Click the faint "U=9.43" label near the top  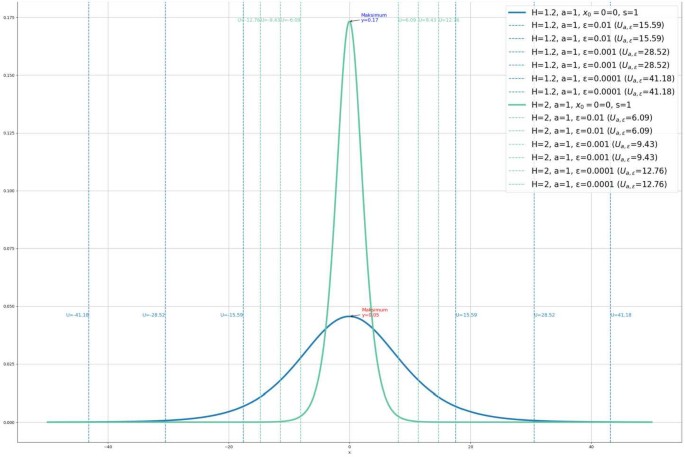click(x=427, y=20)
